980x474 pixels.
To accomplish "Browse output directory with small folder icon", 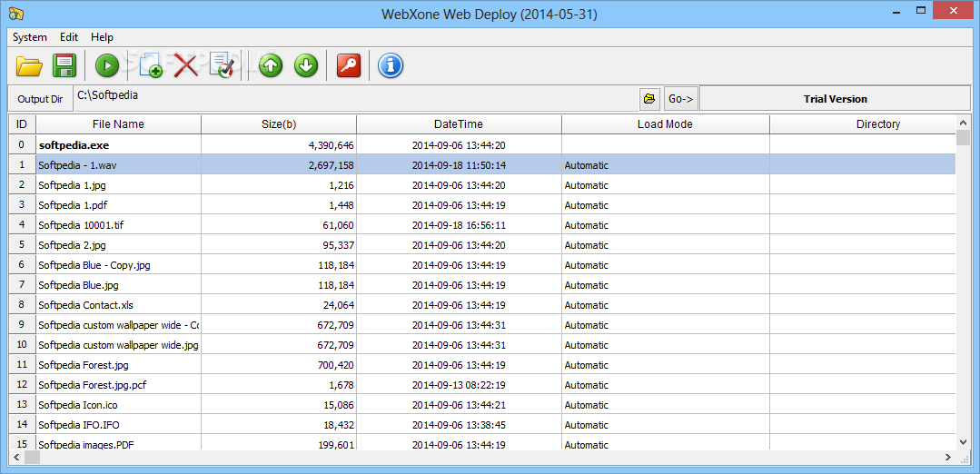I will tap(649, 99).
